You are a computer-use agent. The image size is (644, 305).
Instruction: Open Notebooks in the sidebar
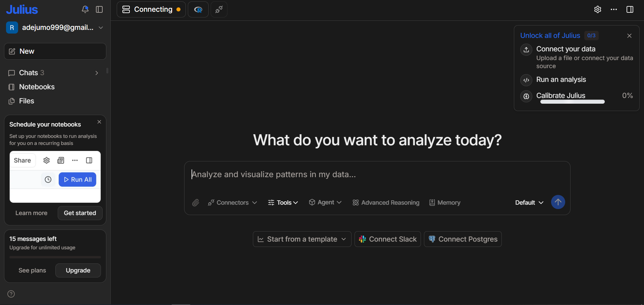37,87
